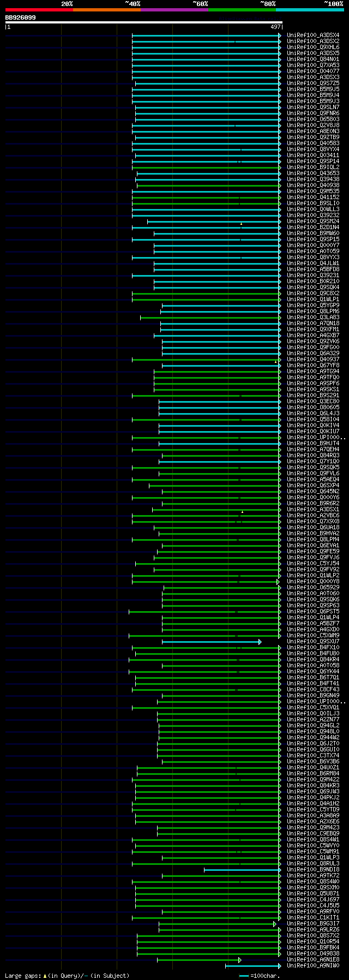
Task: Open hit UniRef100_Q9M535
Action: point(313,191)
